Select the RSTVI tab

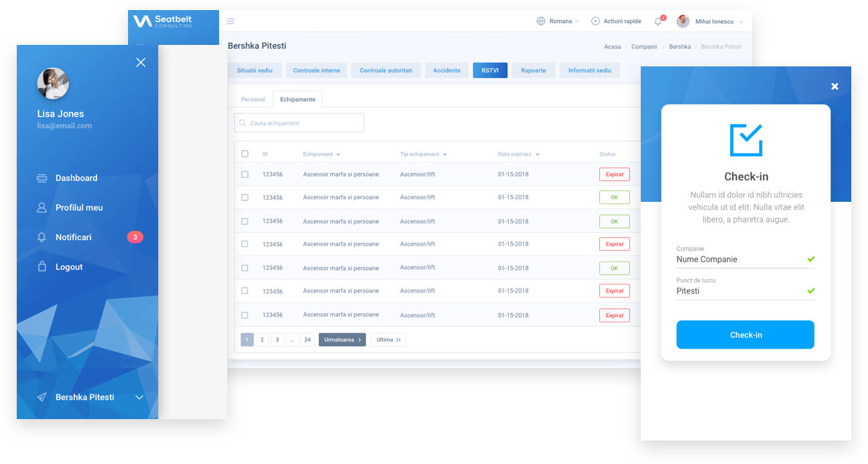point(490,70)
